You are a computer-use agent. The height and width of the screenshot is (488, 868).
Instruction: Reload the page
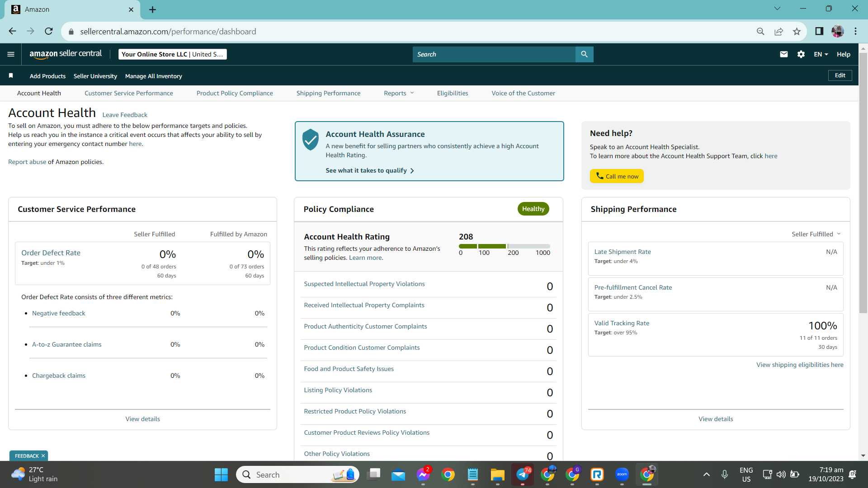pos(49,31)
